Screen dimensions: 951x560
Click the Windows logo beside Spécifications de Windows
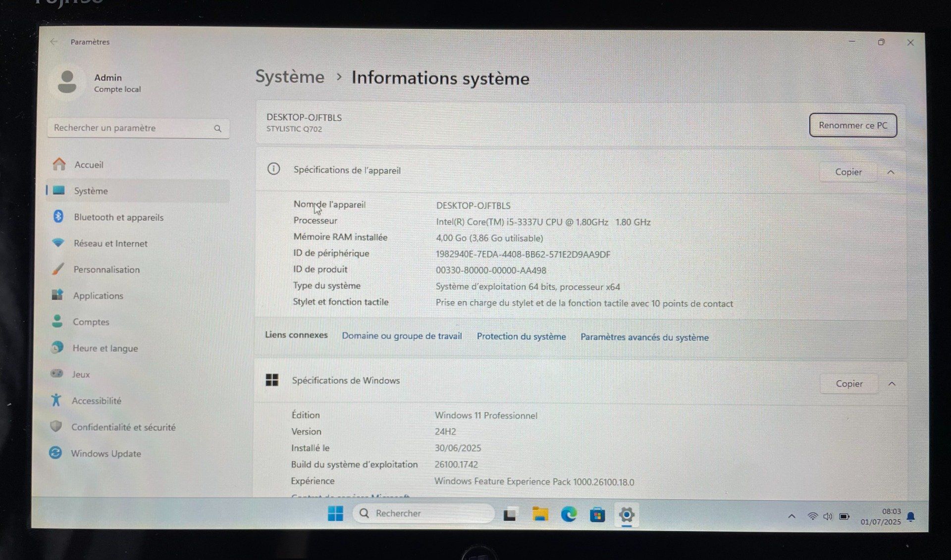(x=272, y=380)
